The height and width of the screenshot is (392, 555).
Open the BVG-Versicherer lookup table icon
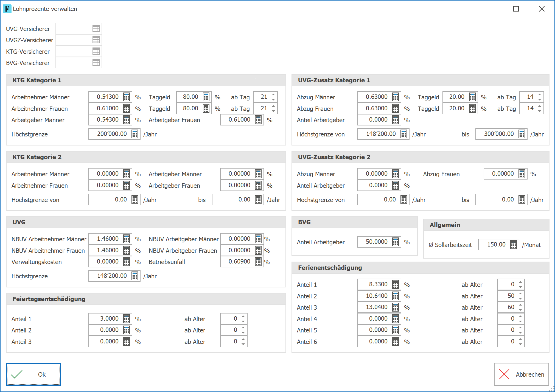[96, 63]
